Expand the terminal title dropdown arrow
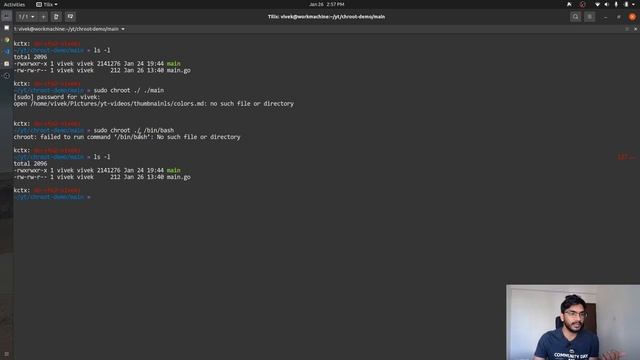The height and width of the screenshot is (360, 640). [x=123, y=29]
